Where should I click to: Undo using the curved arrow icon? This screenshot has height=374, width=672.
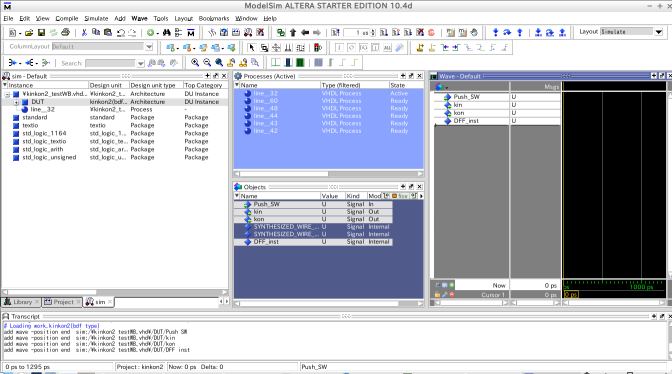120,33
